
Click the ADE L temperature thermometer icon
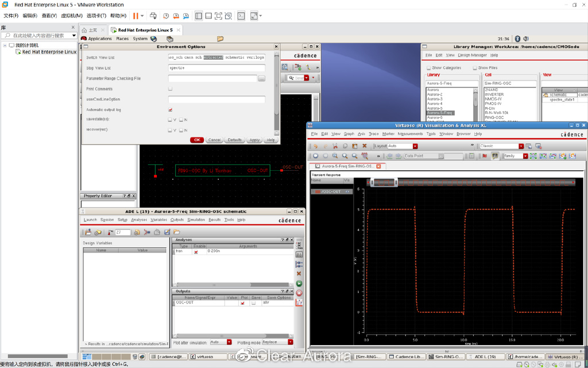tap(111, 232)
